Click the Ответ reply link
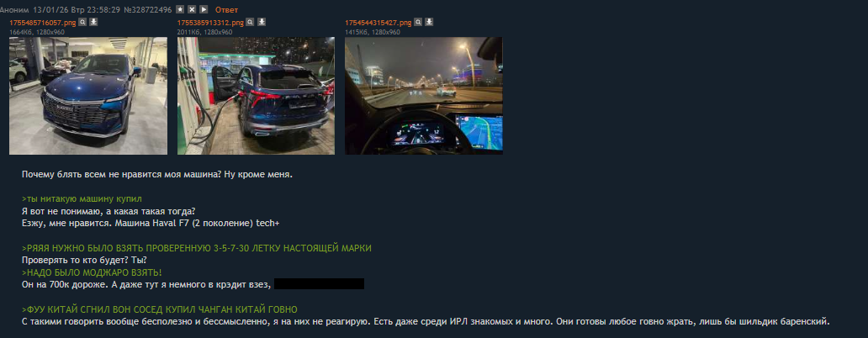The height and width of the screenshot is (338, 868). pos(226,10)
